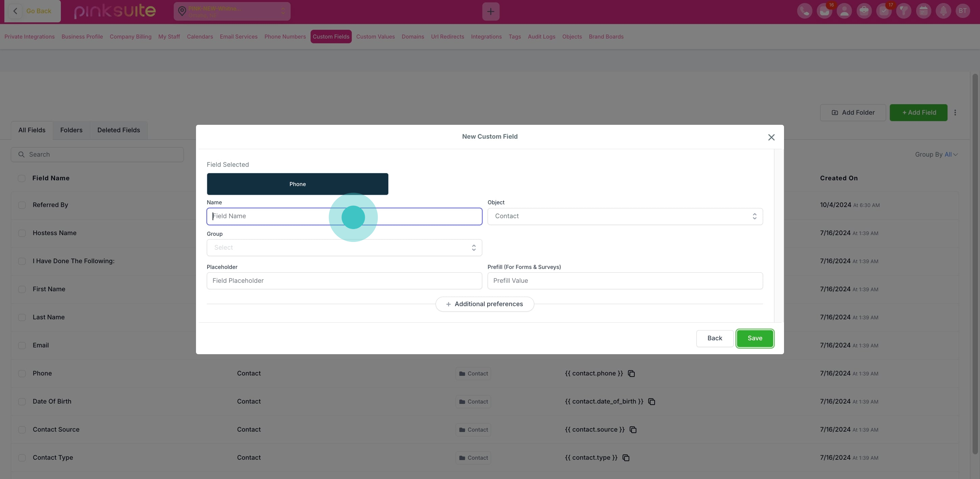Open the Group select dropdown
Image resolution: width=980 pixels, height=479 pixels.
click(344, 248)
